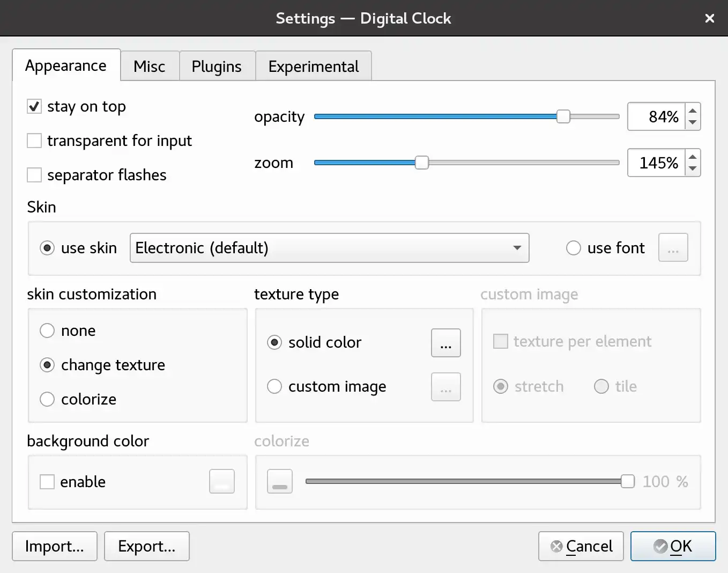Click Export... to save settings
728x573 pixels.
[147, 546]
